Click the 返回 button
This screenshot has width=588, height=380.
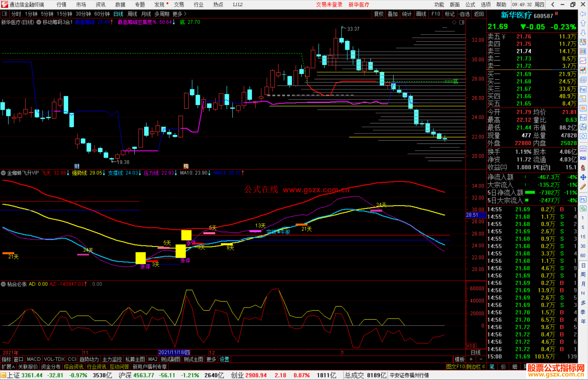tap(479, 14)
